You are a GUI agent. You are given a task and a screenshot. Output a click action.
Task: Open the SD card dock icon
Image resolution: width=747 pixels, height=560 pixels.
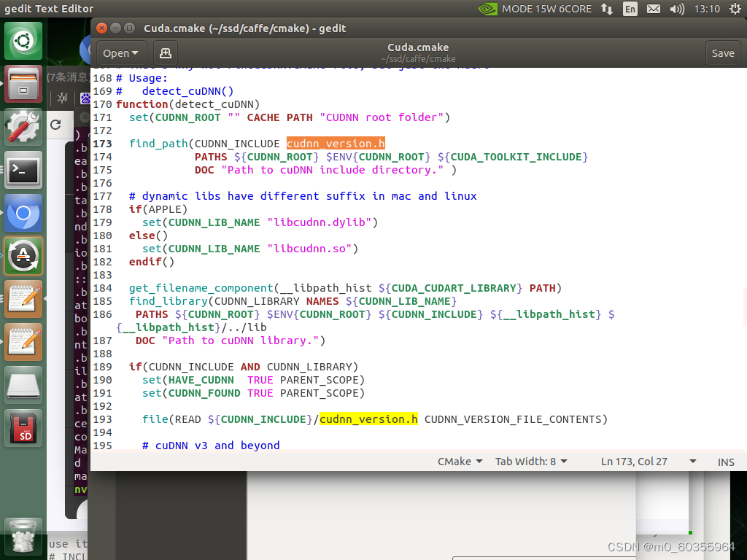click(23, 427)
